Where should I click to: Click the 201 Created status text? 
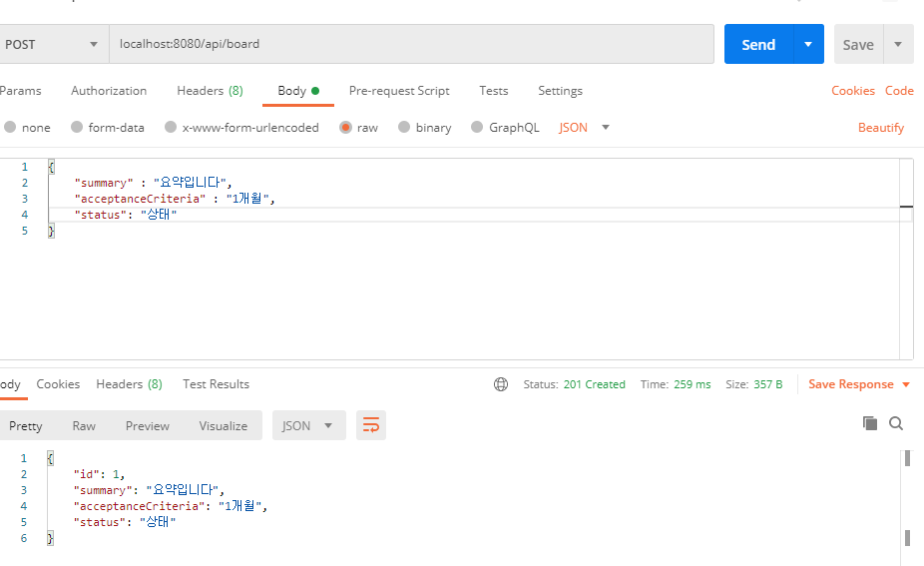[594, 384]
